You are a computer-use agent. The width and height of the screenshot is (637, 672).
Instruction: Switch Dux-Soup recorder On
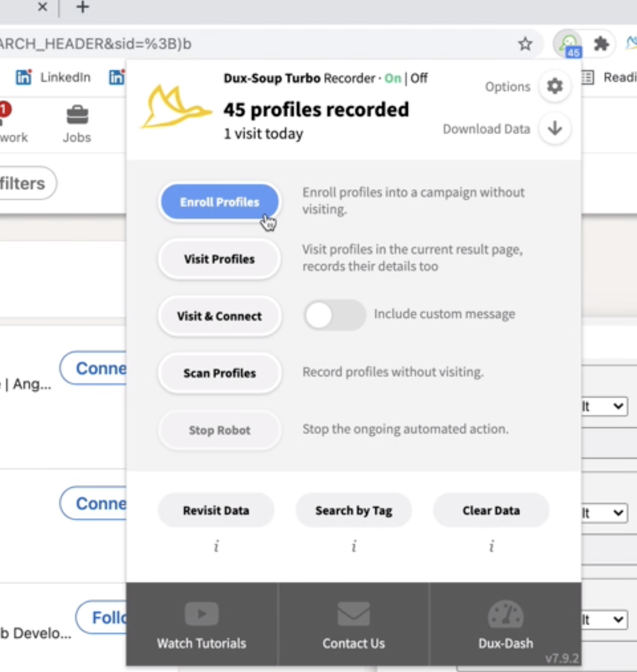point(393,79)
